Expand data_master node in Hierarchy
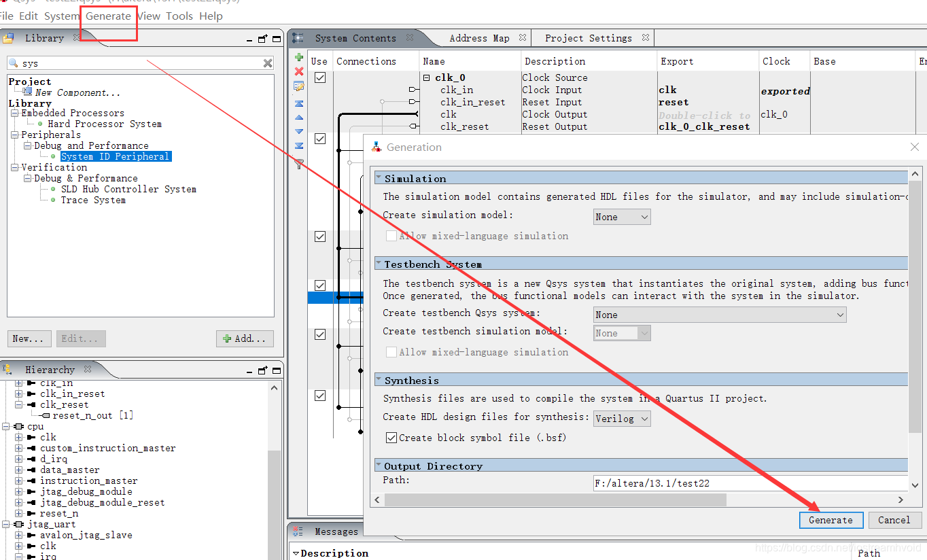 tap(18, 470)
